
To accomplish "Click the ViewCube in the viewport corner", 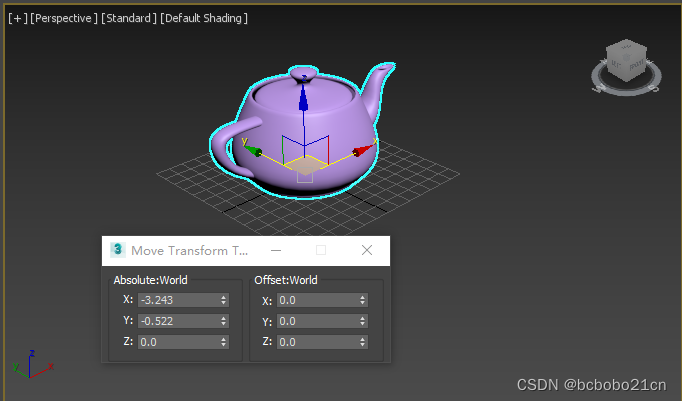I will (626, 60).
